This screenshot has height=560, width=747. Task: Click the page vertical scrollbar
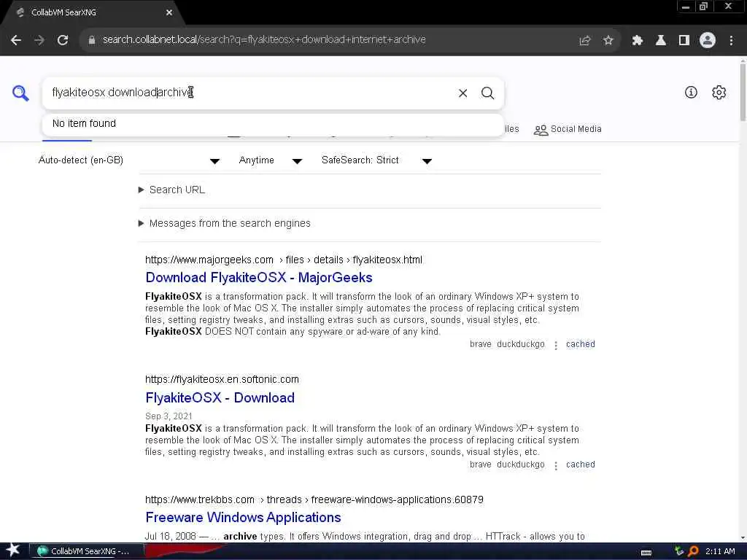point(743,93)
